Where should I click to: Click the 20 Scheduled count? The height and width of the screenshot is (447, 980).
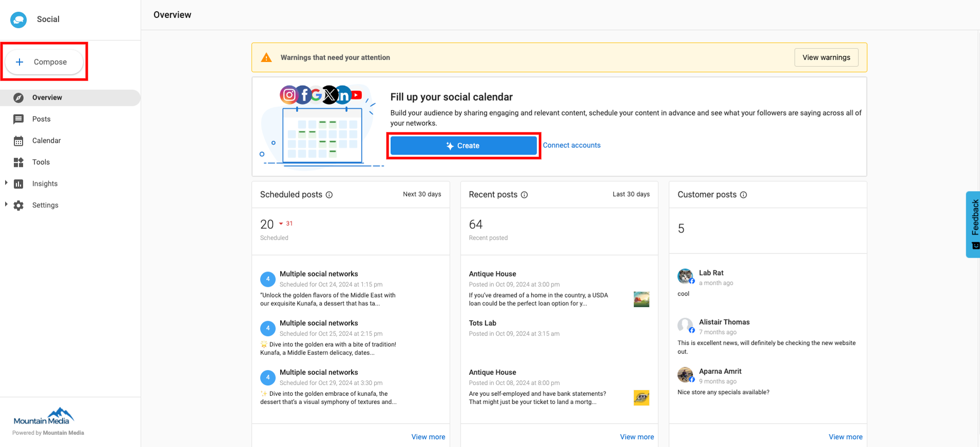pos(267,224)
